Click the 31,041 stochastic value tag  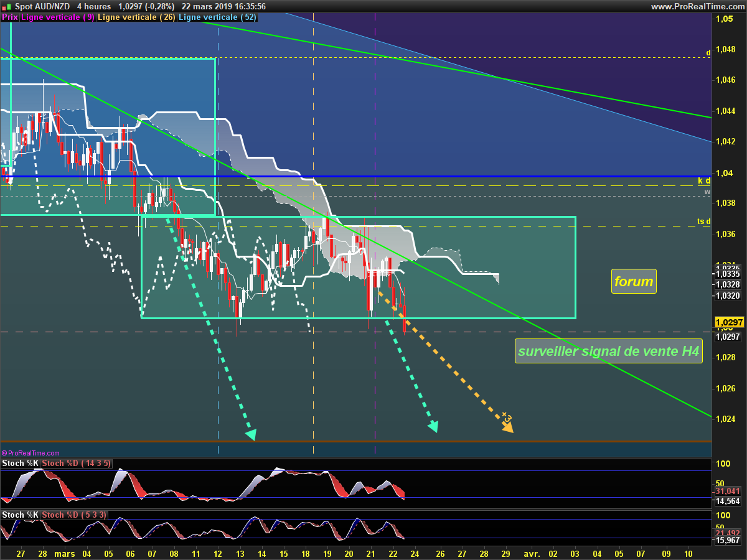(x=728, y=491)
